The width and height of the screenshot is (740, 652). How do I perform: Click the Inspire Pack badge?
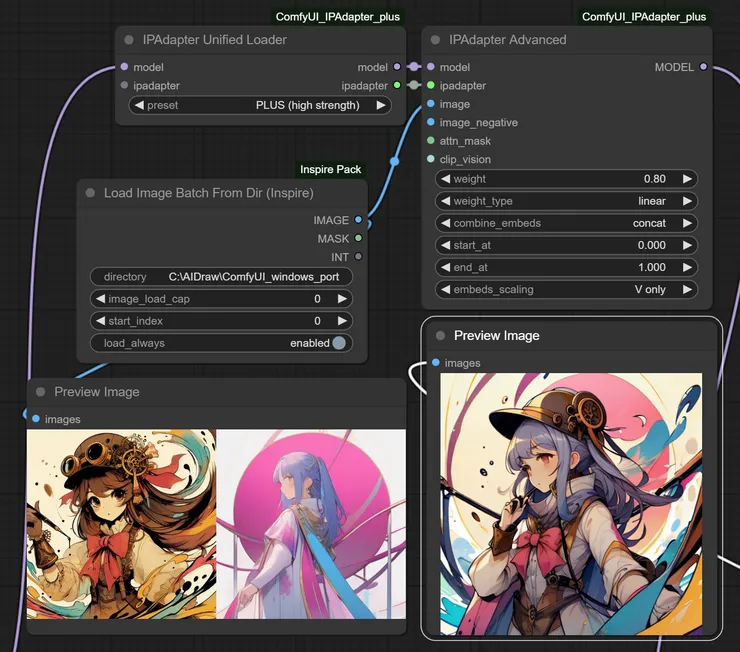(330, 169)
